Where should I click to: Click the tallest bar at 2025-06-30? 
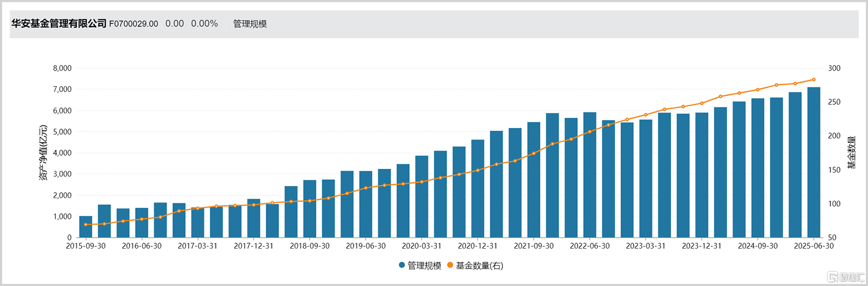[x=814, y=162]
